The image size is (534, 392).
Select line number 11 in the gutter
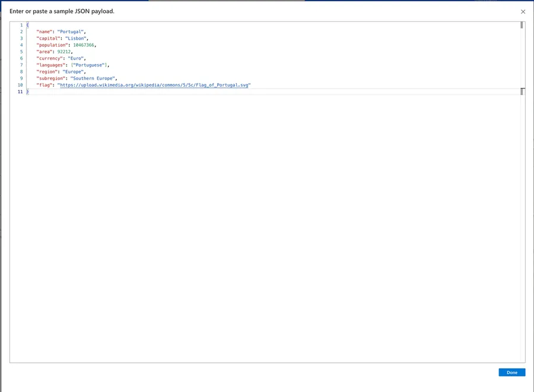[20, 92]
